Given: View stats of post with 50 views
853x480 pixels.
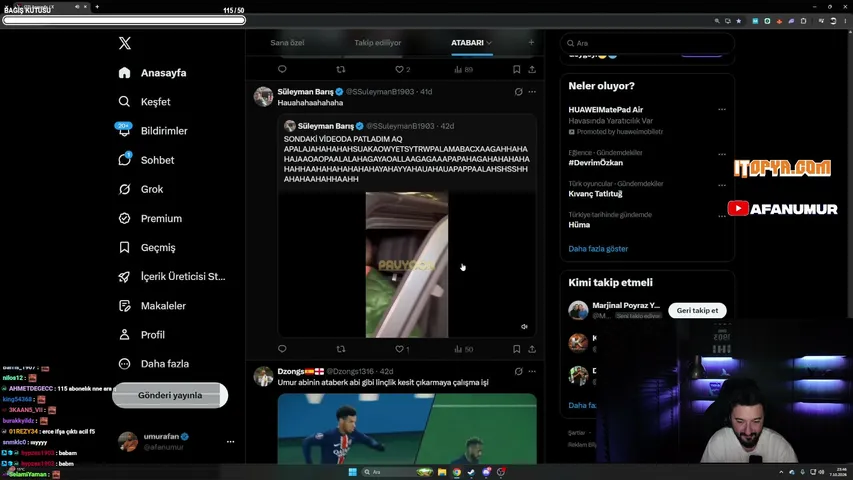Looking at the screenshot, I should point(463,349).
